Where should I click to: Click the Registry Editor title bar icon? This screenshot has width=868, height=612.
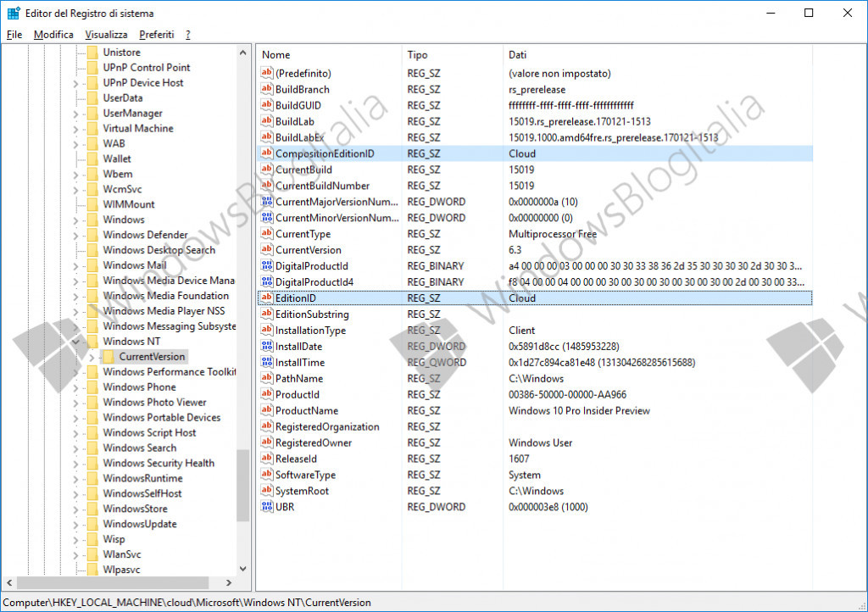coord(14,13)
